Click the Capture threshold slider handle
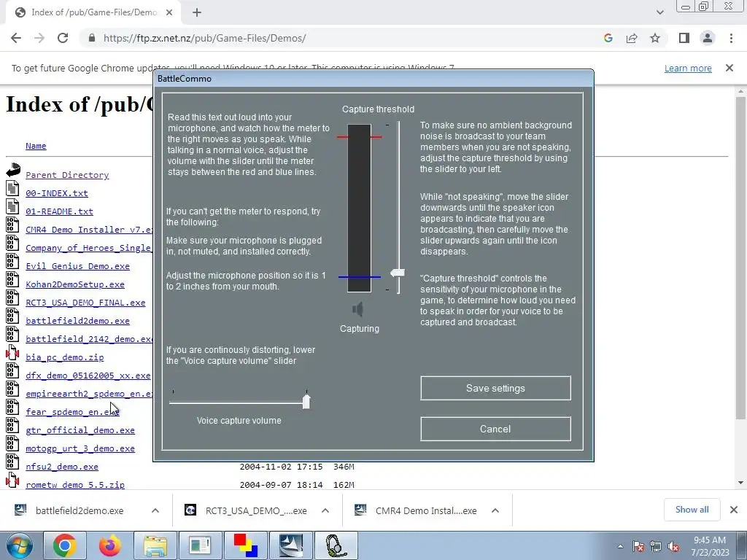 point(398,273)
